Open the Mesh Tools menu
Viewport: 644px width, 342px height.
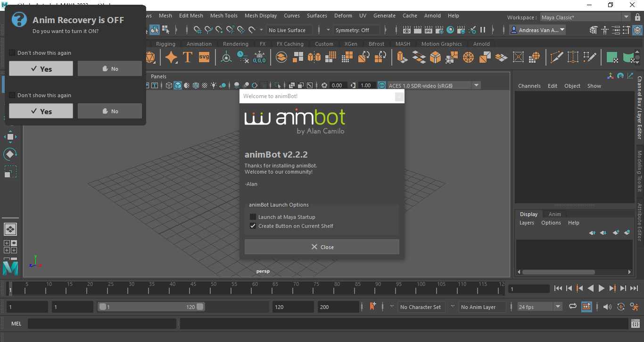click(223, 16)
